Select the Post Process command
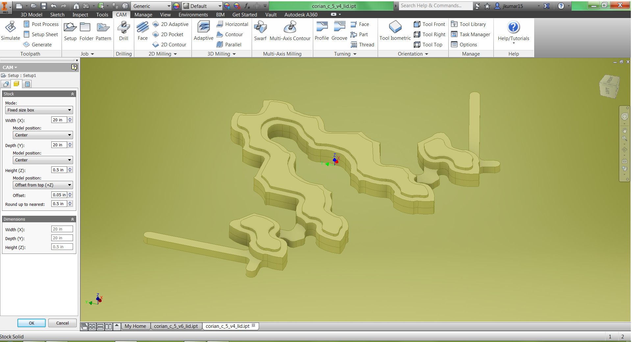 41,24
